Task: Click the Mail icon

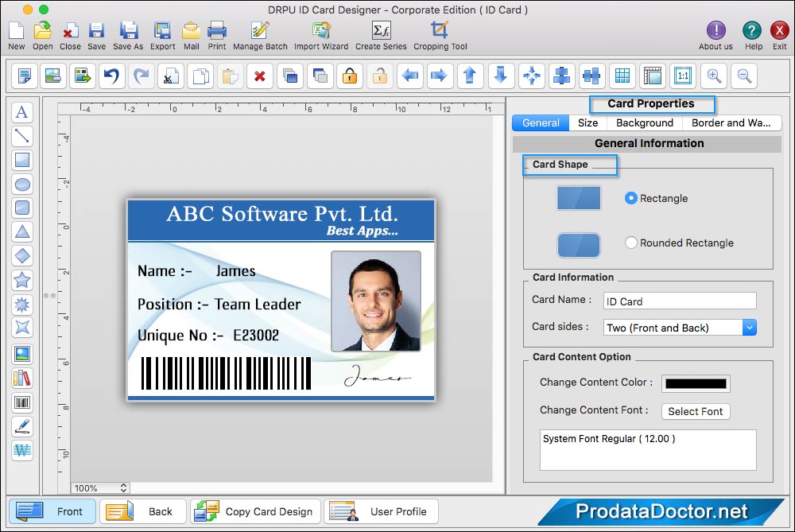Action: 191,36
